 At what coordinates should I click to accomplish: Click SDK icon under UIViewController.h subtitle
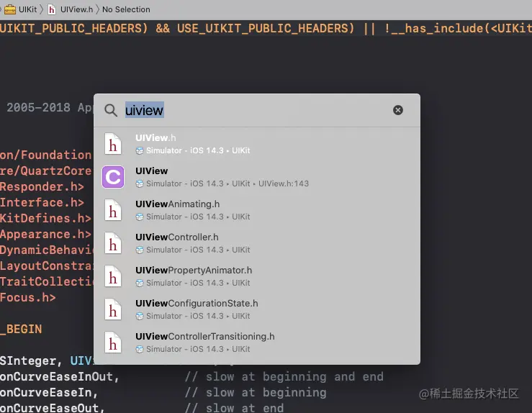(x=140, y=250)
